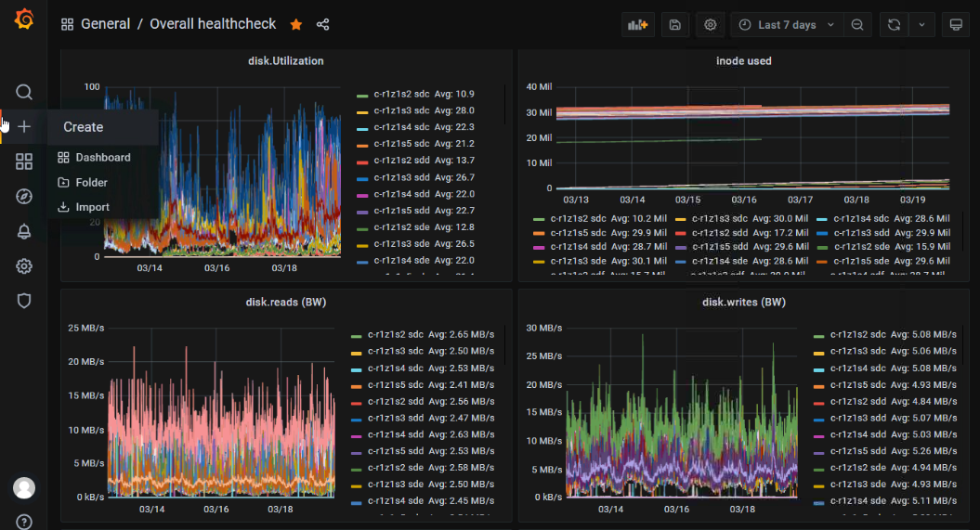
Task: Select Import from the Create menu
Action: [x=92, y=207]
